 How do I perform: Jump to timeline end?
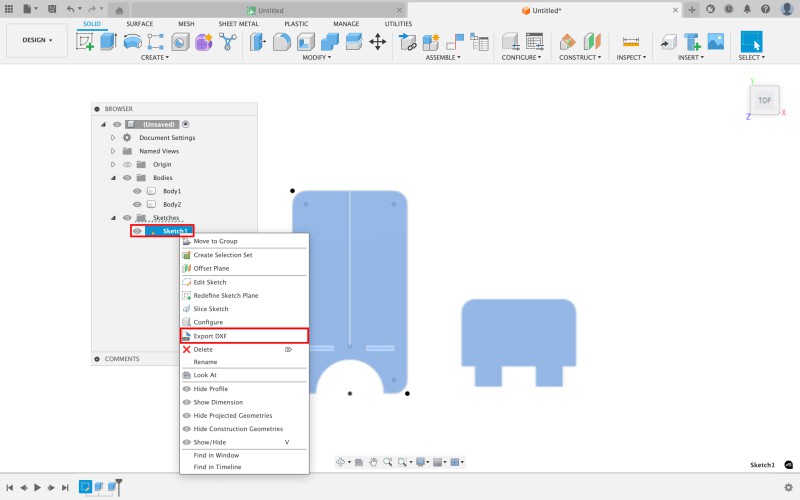(x=65, y=487)
